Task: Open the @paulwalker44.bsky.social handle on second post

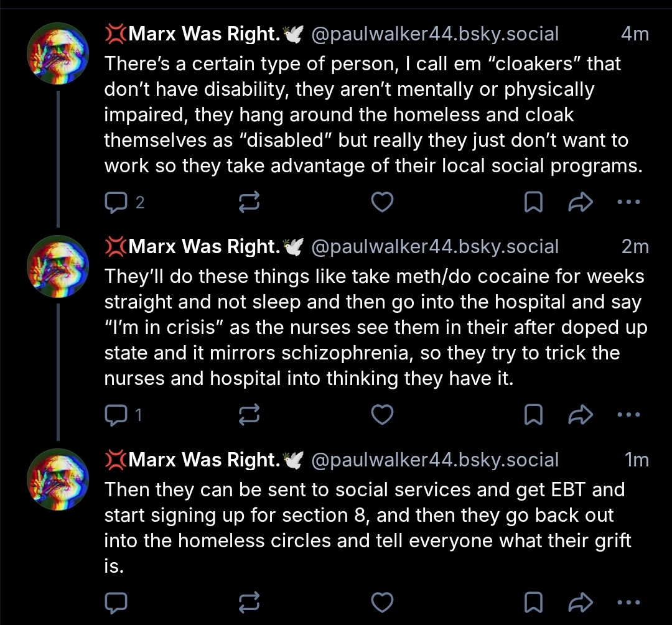Action: click(x=434, y=246)
